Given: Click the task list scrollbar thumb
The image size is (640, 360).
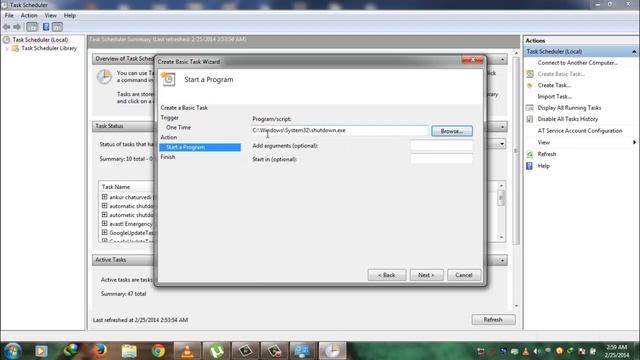Looking at the screenshot, I should 501,198.
